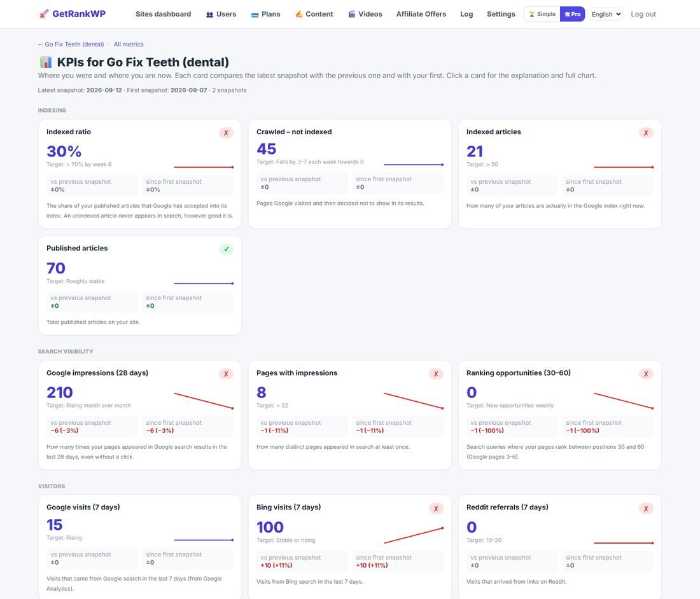700x599 pixels.
Task: Click the red X on Pages with impressions
Action: tap(436, 374)
